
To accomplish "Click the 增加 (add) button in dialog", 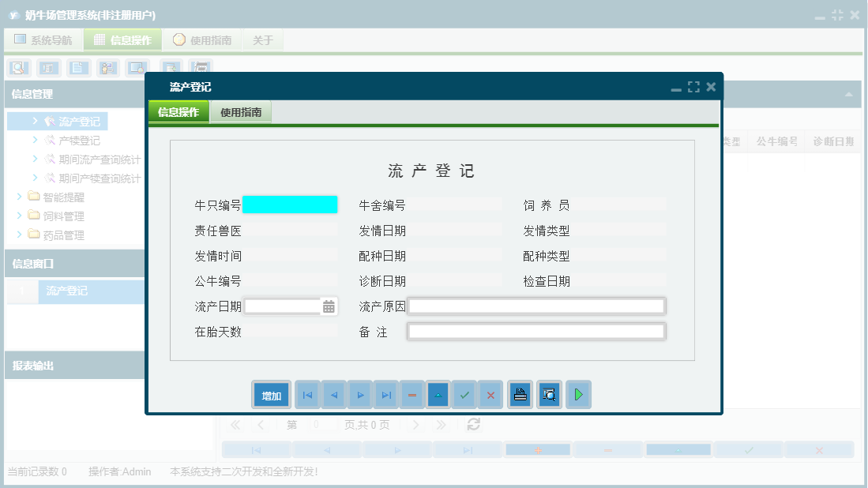I will tap(271, 395).
